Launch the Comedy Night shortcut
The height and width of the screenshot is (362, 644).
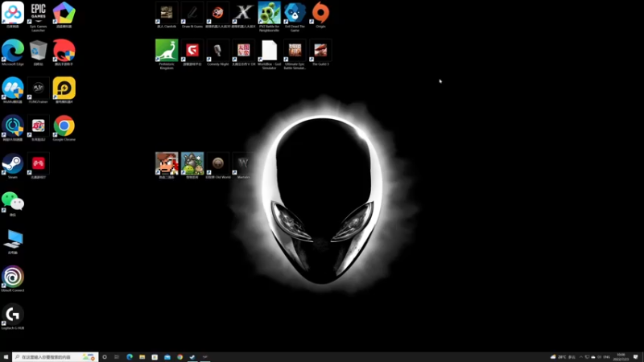coord(218,51)
